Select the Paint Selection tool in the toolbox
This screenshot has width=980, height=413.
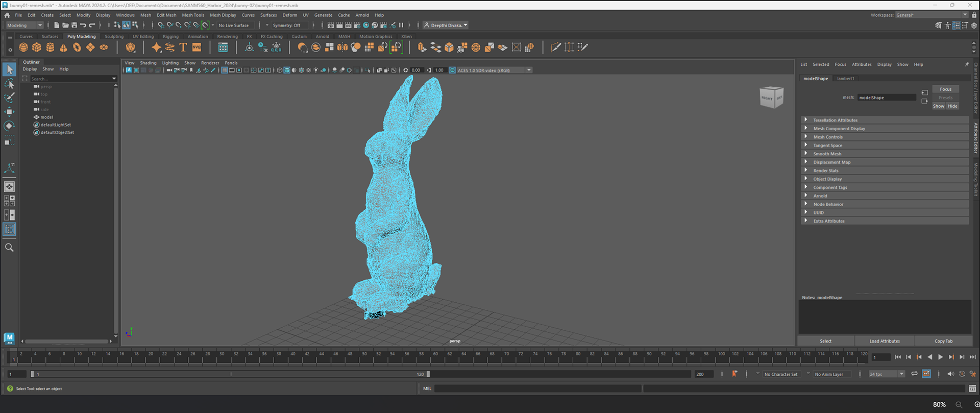[9, 98]
